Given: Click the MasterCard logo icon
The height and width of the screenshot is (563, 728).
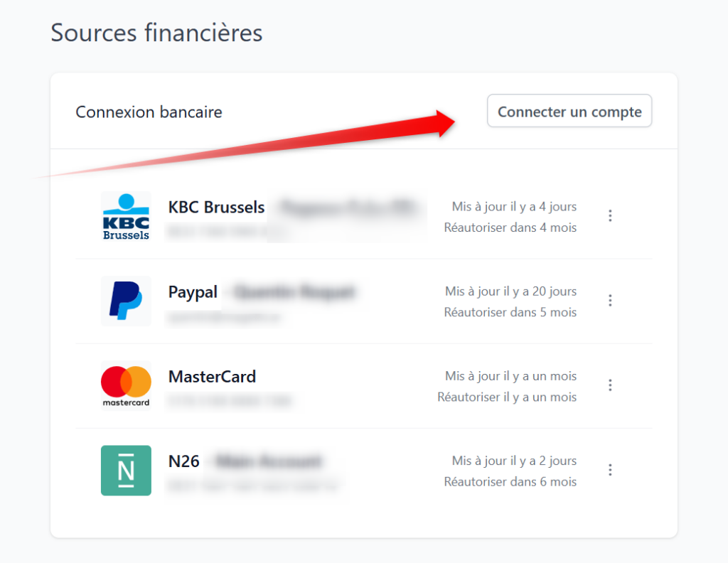Looking at the screenshot, I should click(x=126, y=385).
